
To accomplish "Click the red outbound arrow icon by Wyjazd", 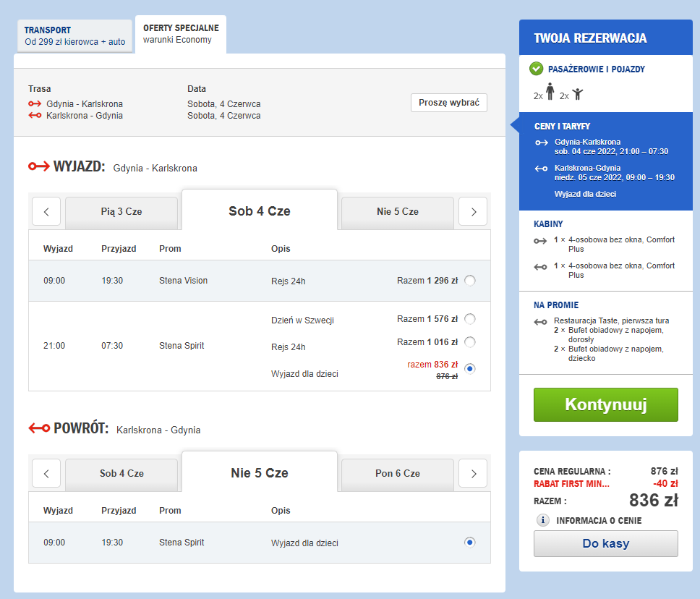I will (38, 167).
